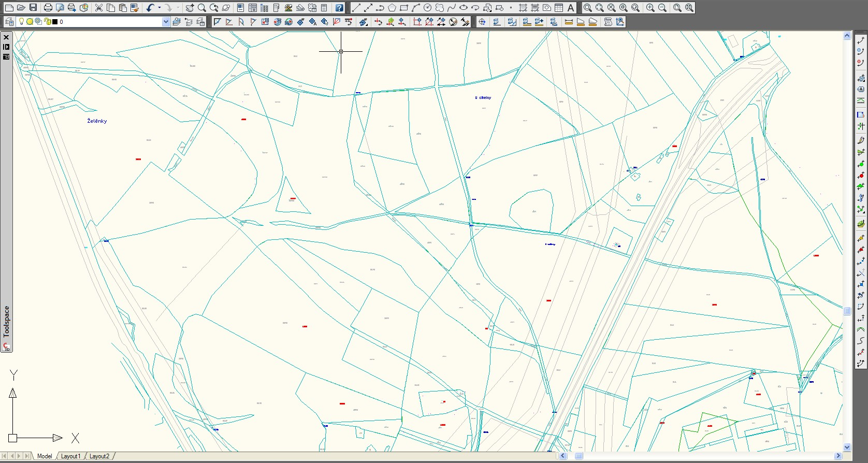868x463 pixels.
Task: Open the layer list dropdown arrow
Action: [x=166, y=22]
